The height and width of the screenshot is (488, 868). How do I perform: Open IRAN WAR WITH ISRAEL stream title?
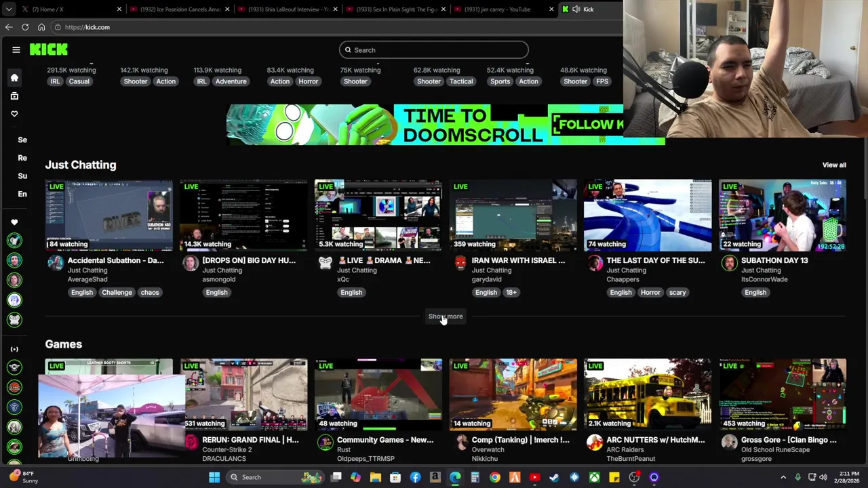(518, 260)
